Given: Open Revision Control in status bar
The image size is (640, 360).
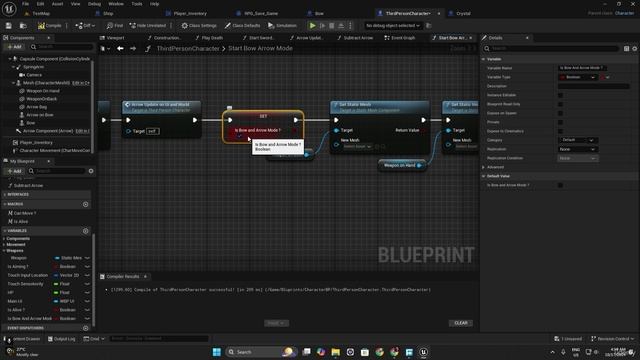Looking at the screenshot, I should [x=613, y=339].
